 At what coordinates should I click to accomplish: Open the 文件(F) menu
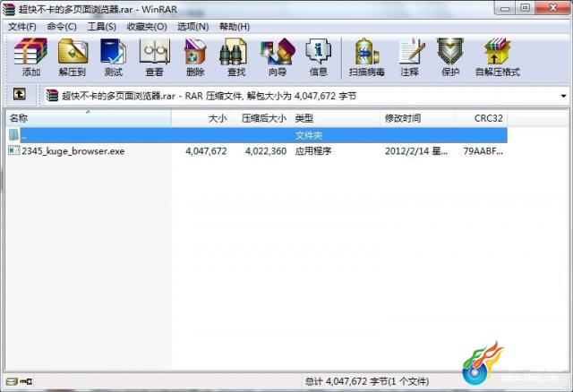21,27
